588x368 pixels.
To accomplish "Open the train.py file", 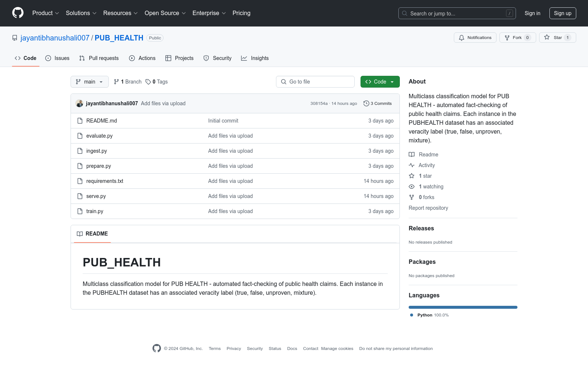I will click(95, 211).
